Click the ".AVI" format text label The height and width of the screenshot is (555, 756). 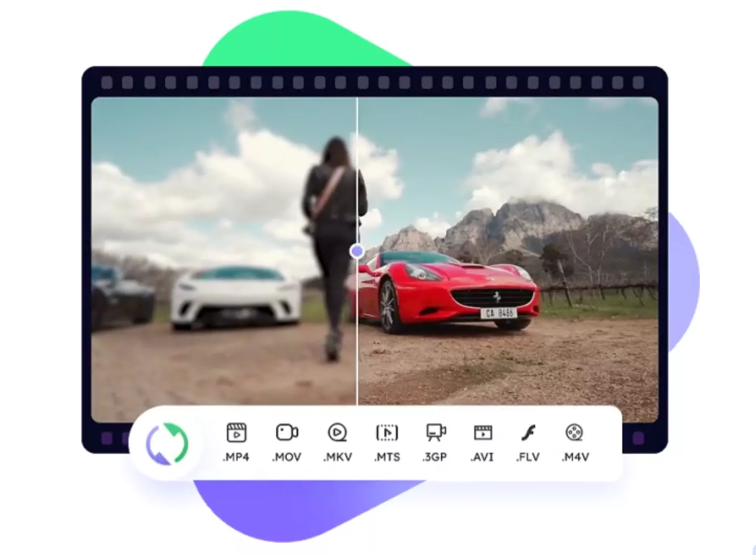pos(482,457)
